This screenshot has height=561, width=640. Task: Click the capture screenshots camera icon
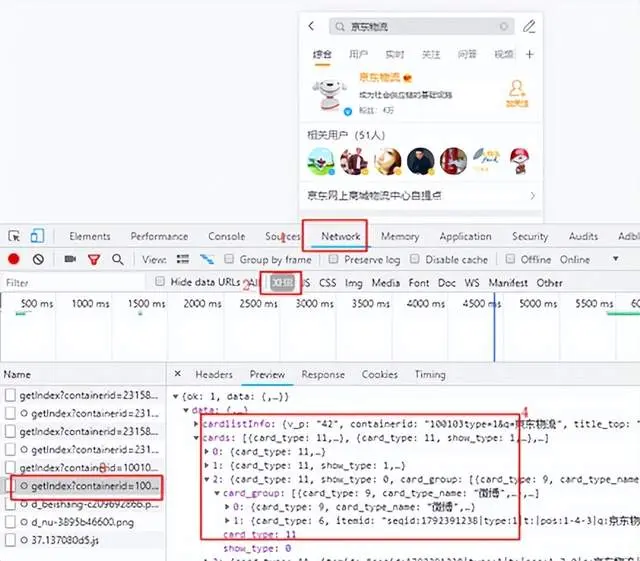coord(70,259)
